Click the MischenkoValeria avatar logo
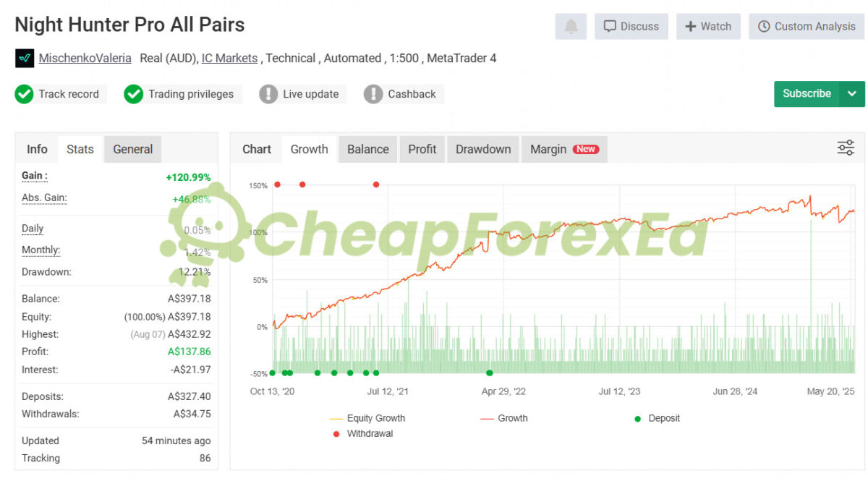This screenshot has width=868, height=481. [25, 59]
